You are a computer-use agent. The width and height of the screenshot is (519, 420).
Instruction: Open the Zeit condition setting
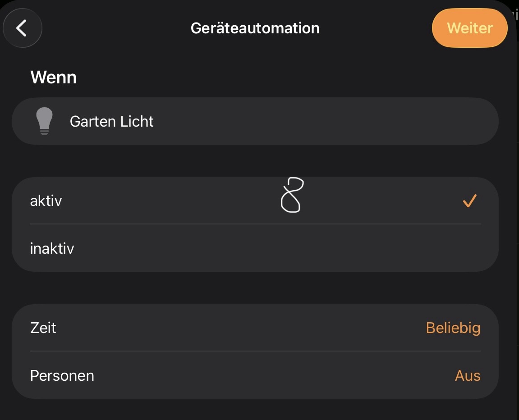click(x=43, y=328)
